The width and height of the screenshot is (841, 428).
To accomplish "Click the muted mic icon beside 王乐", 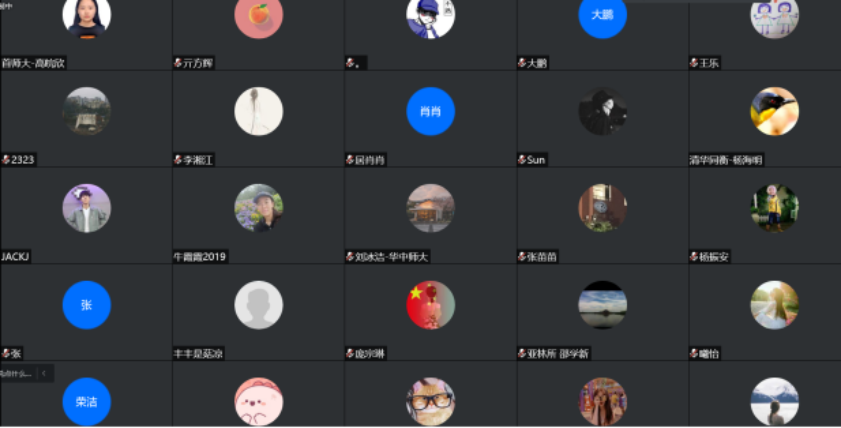I will pos(694,63).
